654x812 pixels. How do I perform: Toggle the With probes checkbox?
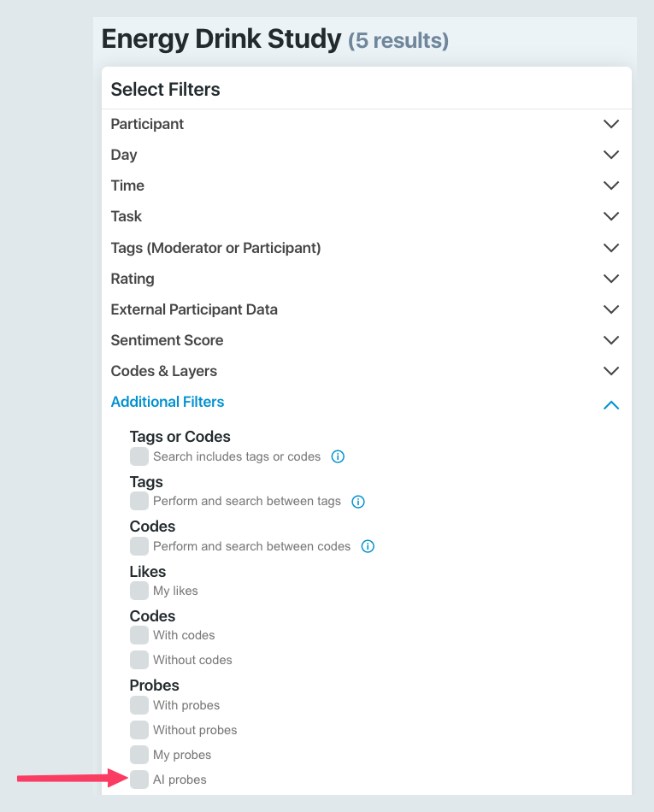tap(139, 705)
